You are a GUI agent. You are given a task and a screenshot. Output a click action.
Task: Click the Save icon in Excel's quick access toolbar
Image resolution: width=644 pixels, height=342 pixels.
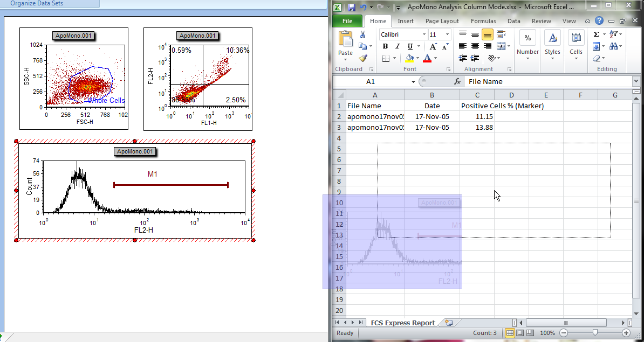click(352, 7)
